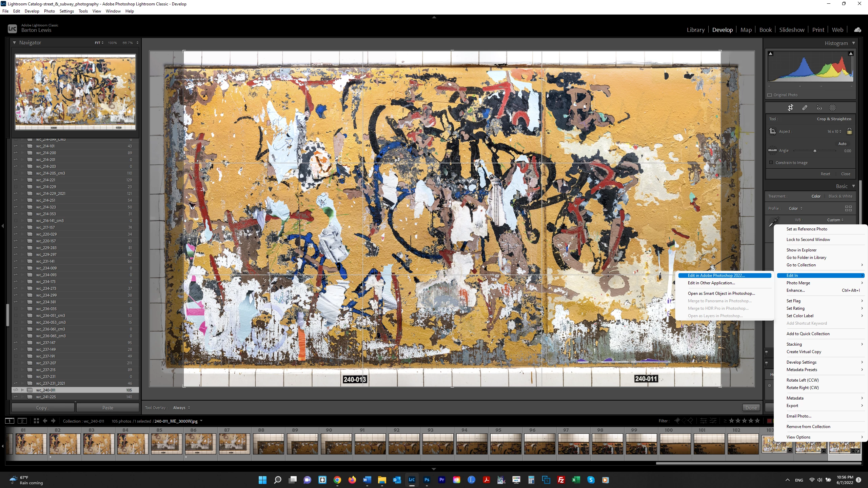Click Reset in the Crop panel
Image resolution: width=868 pixels, height=488 pixels.
tap(825, 174)
